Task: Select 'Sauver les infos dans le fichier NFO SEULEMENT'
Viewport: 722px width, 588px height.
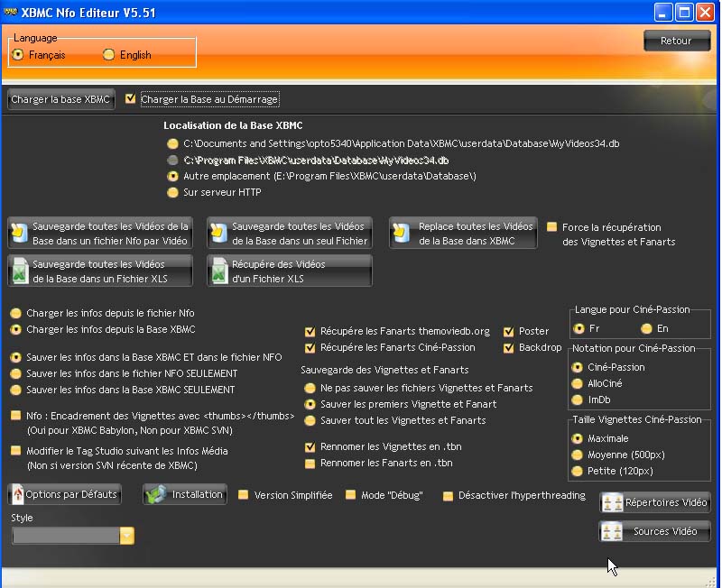Action: [x=15, y=373]
